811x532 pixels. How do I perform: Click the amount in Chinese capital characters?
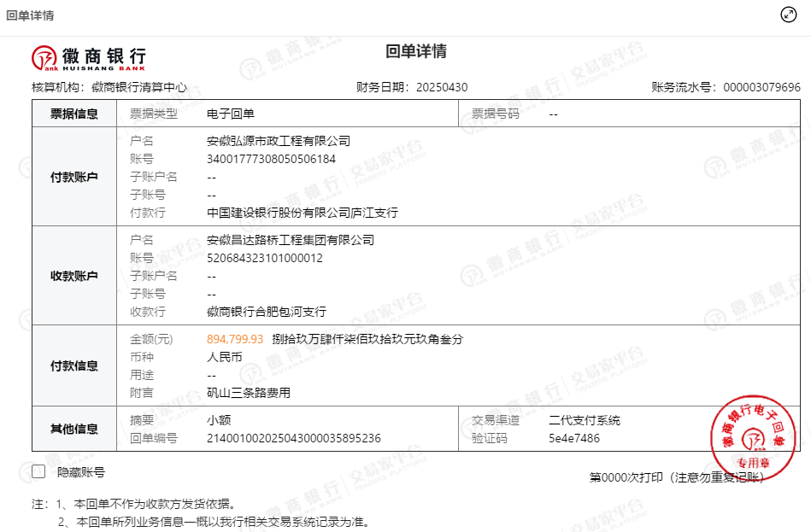tap(367, 339)
